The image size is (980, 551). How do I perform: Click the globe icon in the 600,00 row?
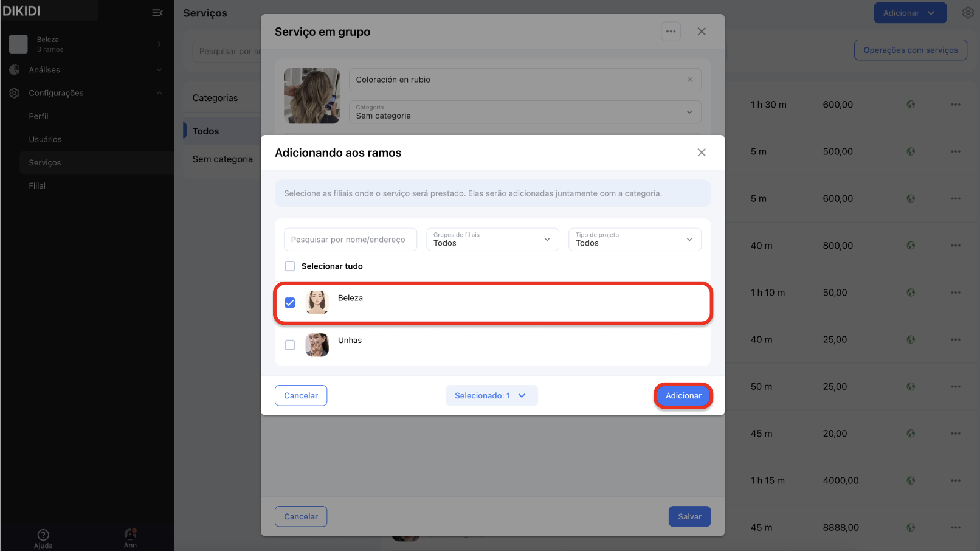911,105
